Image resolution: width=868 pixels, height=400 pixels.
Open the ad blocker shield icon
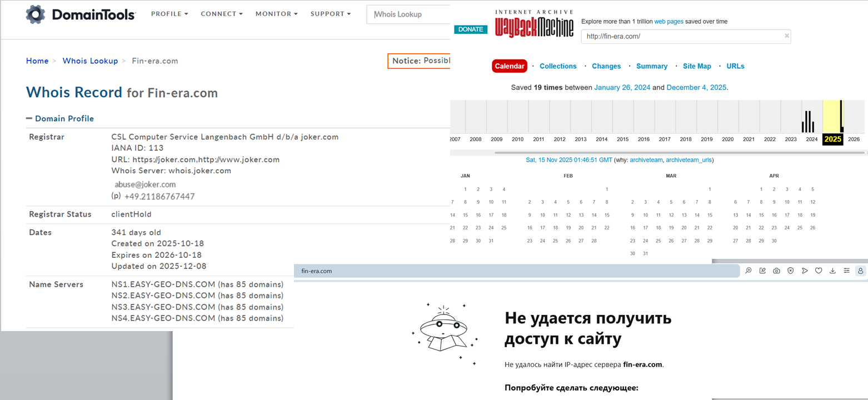click(x=790, y=271)
